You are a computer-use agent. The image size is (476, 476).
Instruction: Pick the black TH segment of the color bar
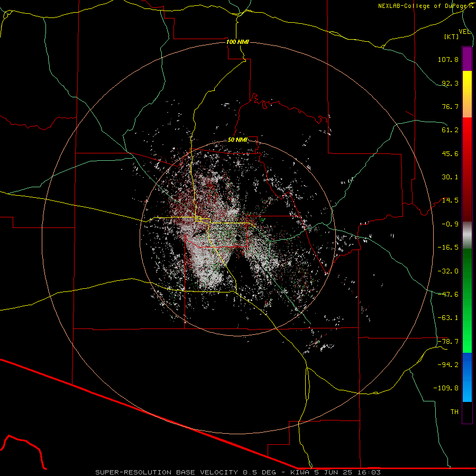pos(467,413)
